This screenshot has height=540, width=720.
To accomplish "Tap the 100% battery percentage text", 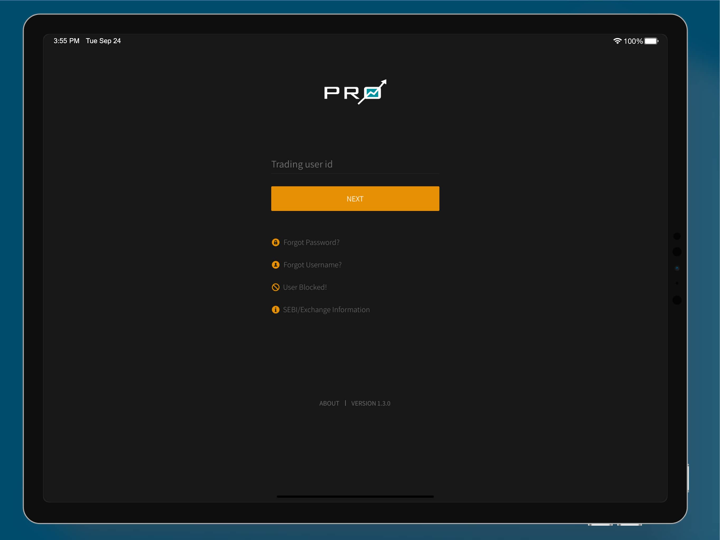I will [x=633, y=41].
